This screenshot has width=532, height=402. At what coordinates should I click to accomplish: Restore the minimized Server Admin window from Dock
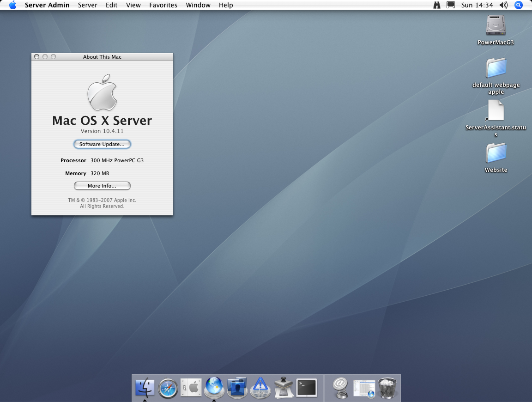[364, 388]
